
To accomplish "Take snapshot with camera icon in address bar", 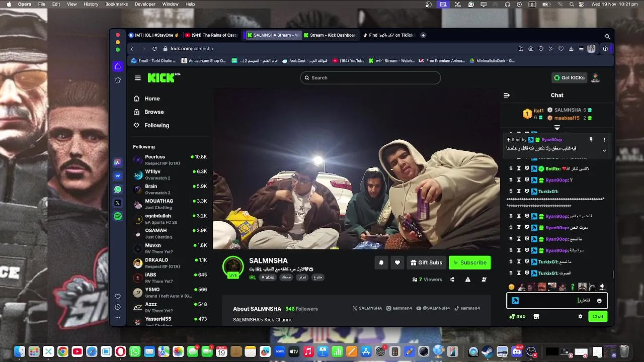I will (x=531, y=49).
